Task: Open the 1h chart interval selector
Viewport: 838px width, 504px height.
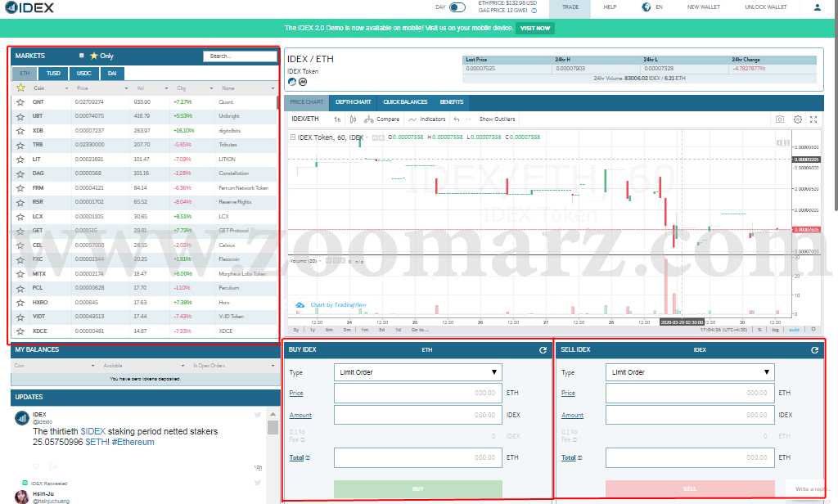Action: tap(337, 119)
